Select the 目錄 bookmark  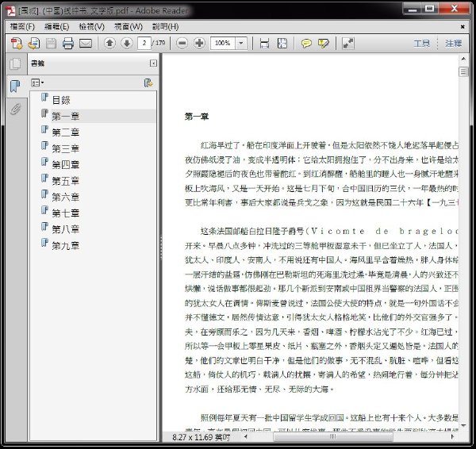click(61, 100)
